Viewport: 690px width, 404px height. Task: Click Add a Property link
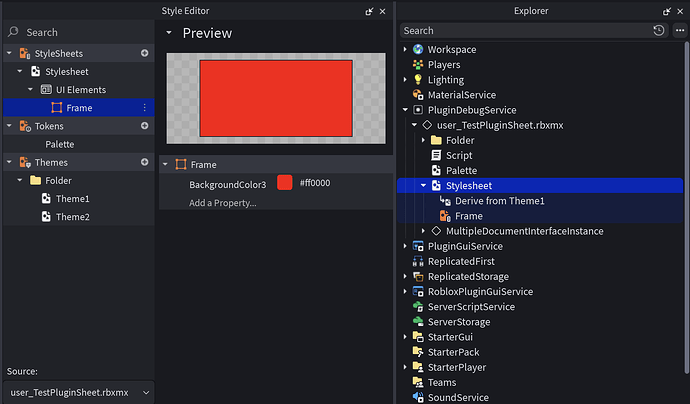223,203
